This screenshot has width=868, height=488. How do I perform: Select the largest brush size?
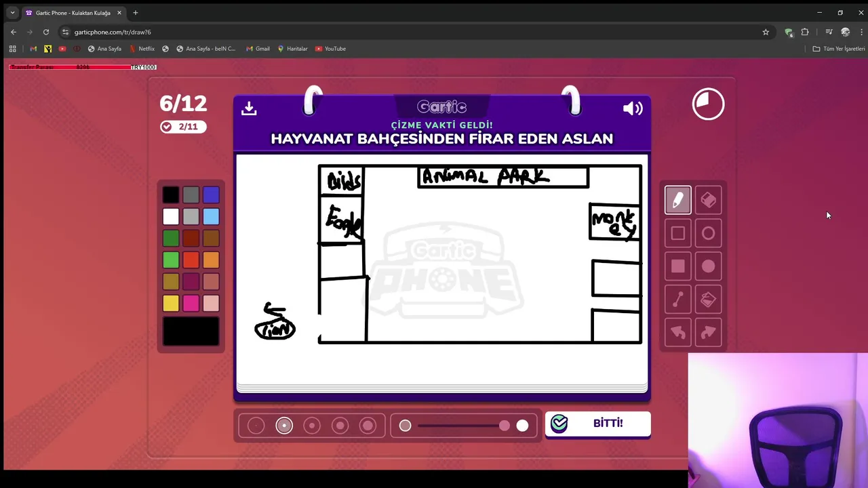(x=368, y=426)
